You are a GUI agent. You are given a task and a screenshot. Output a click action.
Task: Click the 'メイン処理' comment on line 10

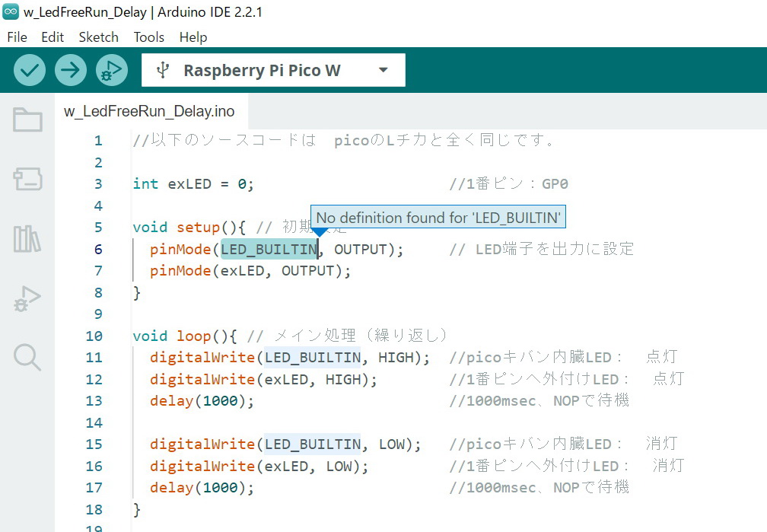pyautogui.click(x=347, y=336)
